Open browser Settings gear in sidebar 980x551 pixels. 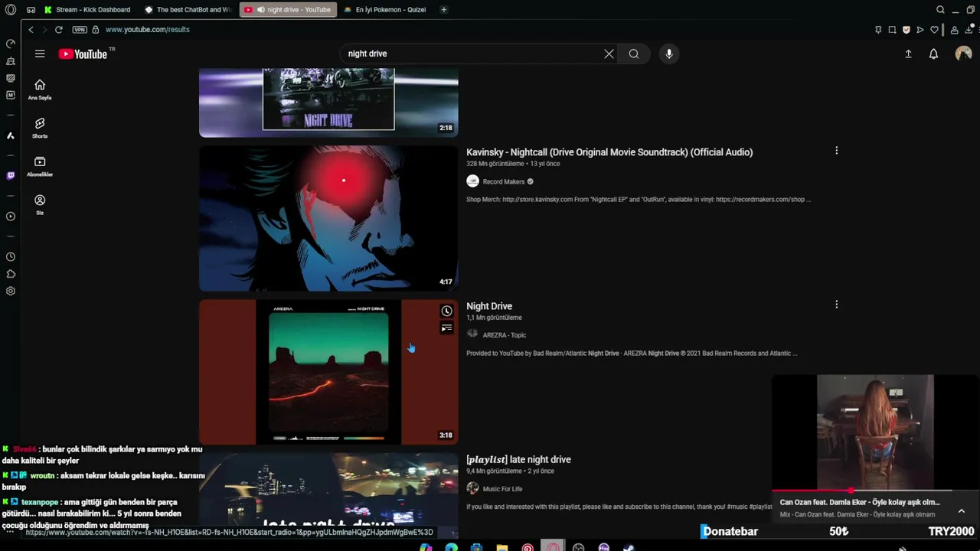[x=11, y=291]
